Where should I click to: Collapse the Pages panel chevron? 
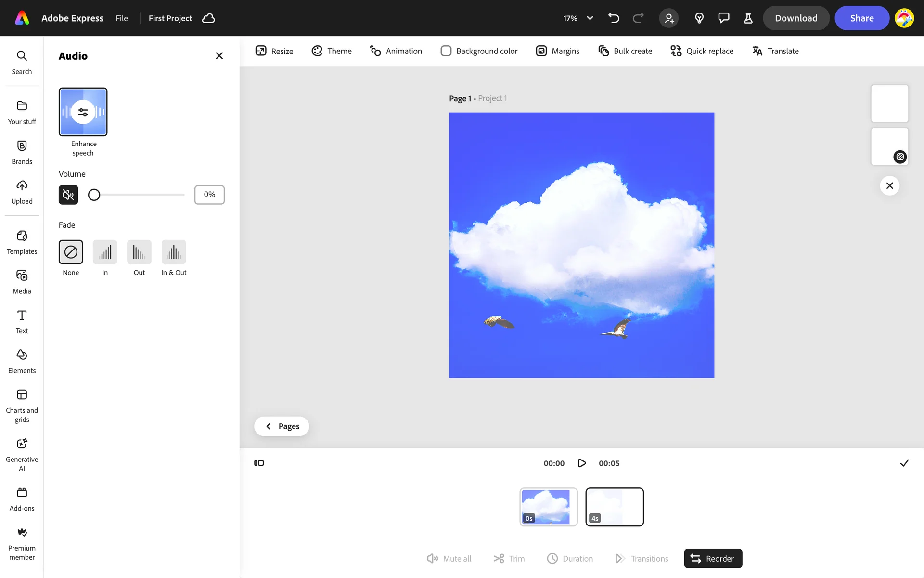tap(269, 426)
